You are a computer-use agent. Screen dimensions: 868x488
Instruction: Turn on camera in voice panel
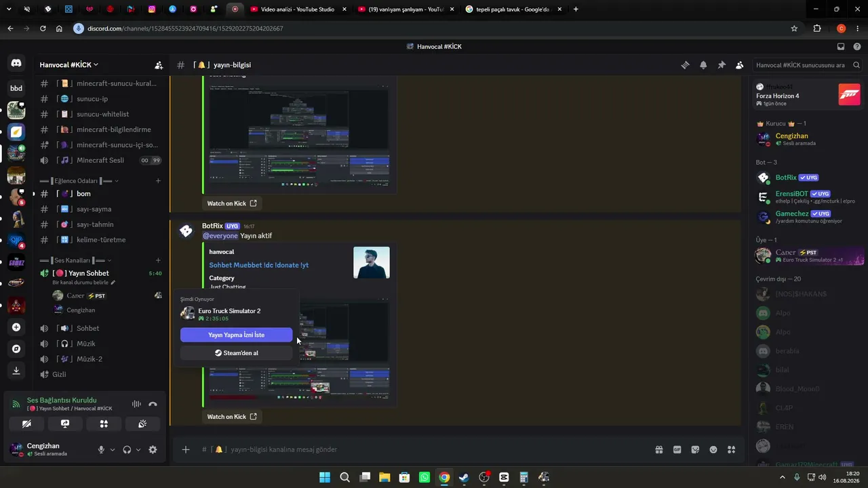(x=26, y=424)
